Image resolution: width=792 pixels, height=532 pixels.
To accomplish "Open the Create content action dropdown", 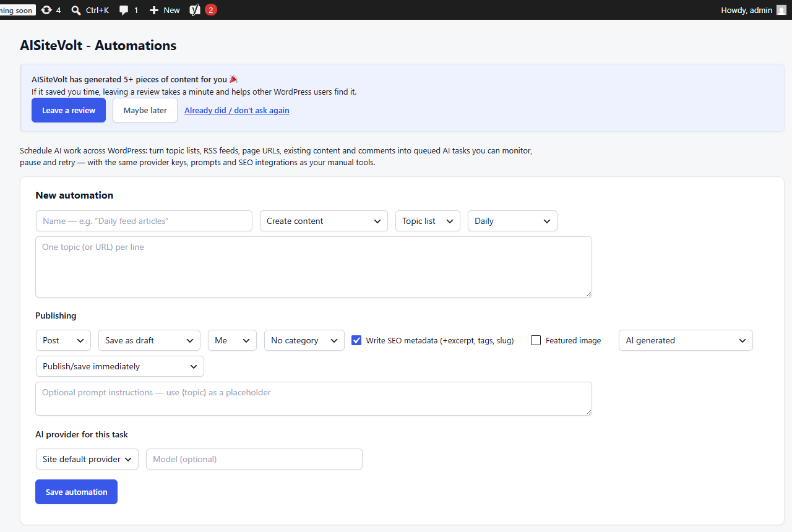I will (x=324, y=221).
